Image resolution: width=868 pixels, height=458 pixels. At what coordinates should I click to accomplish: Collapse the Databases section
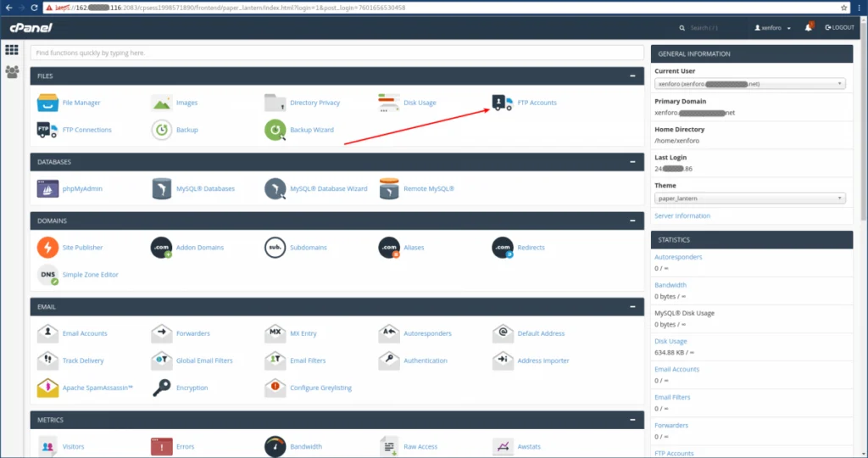pos(632,162)
